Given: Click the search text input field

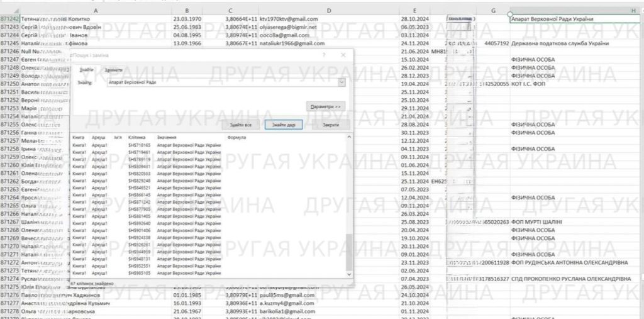Looking at the screenshot, I should (x=220, y=82).
